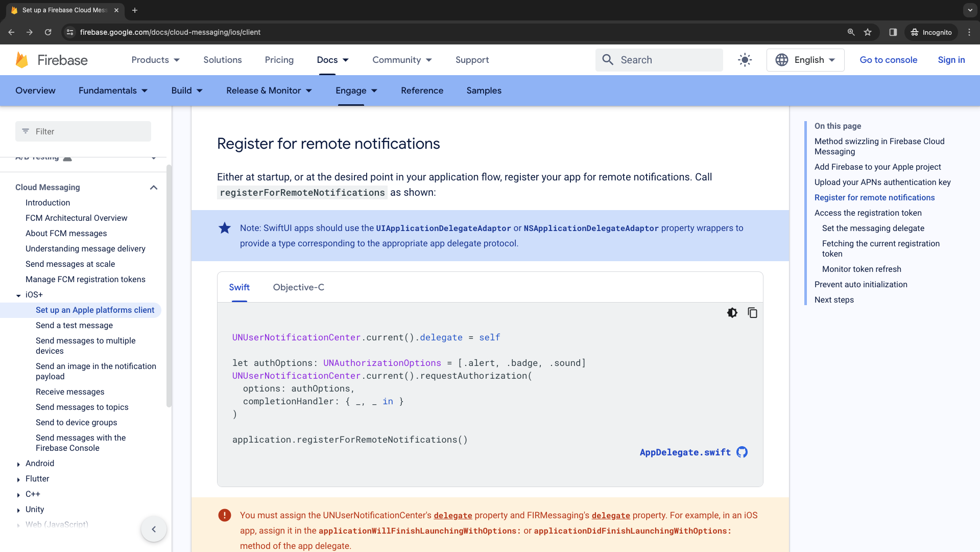The height and width of the screenshot is (552, 980).
Task: Open Send a test message
Action: coord(74,326)
